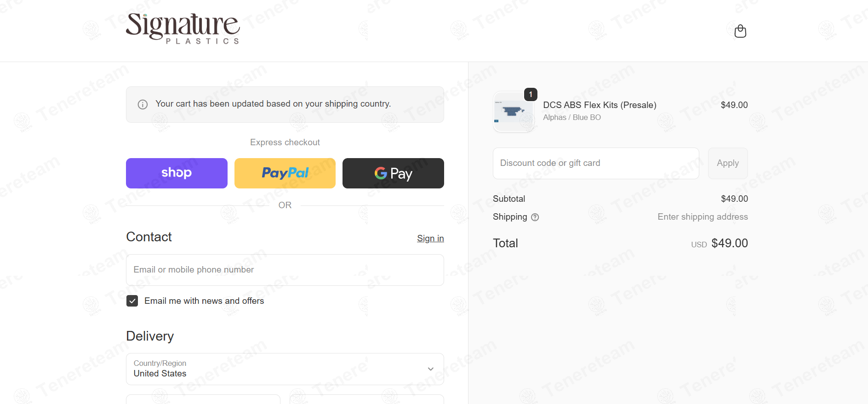The width and height of the screenshot is (868, 404).
Task: Click the item quantity badge
Action: (531, 94)
